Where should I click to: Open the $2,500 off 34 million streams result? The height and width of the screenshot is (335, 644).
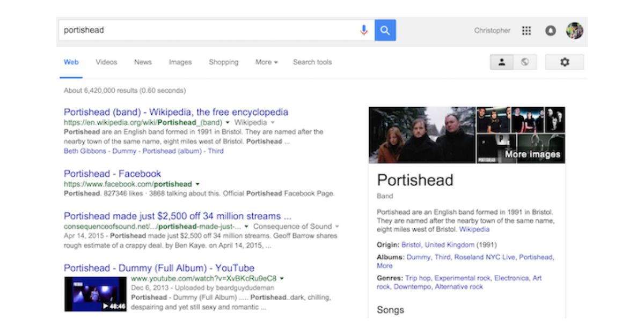click(178, 216)
